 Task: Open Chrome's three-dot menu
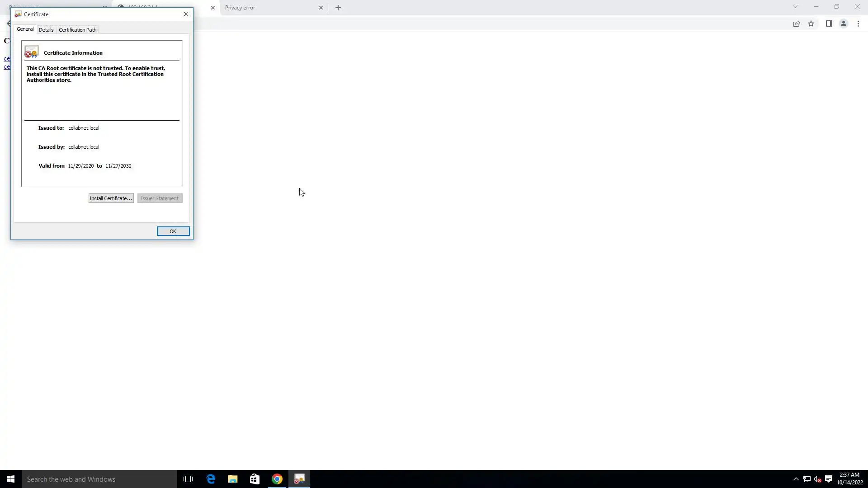click(858, 24)
